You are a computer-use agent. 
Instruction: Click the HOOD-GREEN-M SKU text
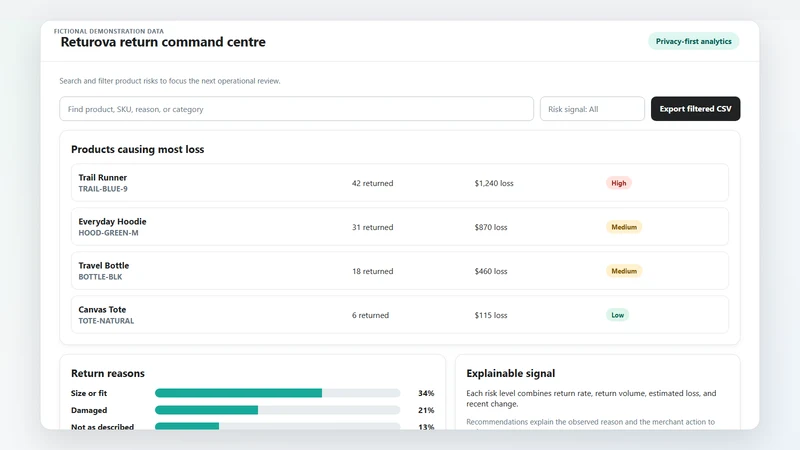[108, 233]
